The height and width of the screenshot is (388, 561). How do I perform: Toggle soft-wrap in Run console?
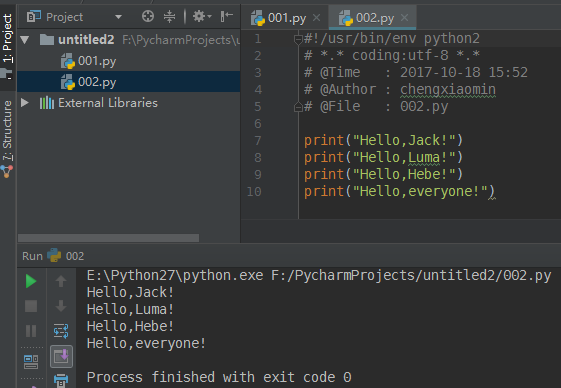[x=61, y=331]
